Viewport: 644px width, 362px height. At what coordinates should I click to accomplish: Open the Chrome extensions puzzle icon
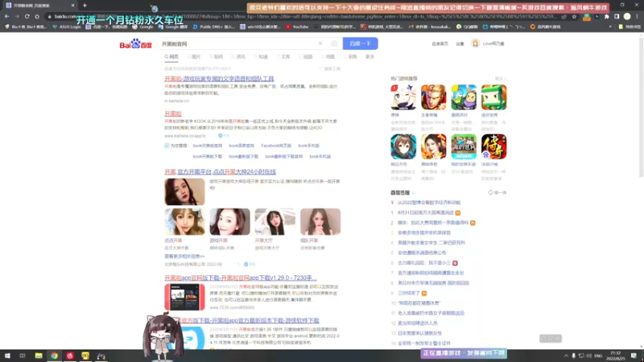click(607, 16)
